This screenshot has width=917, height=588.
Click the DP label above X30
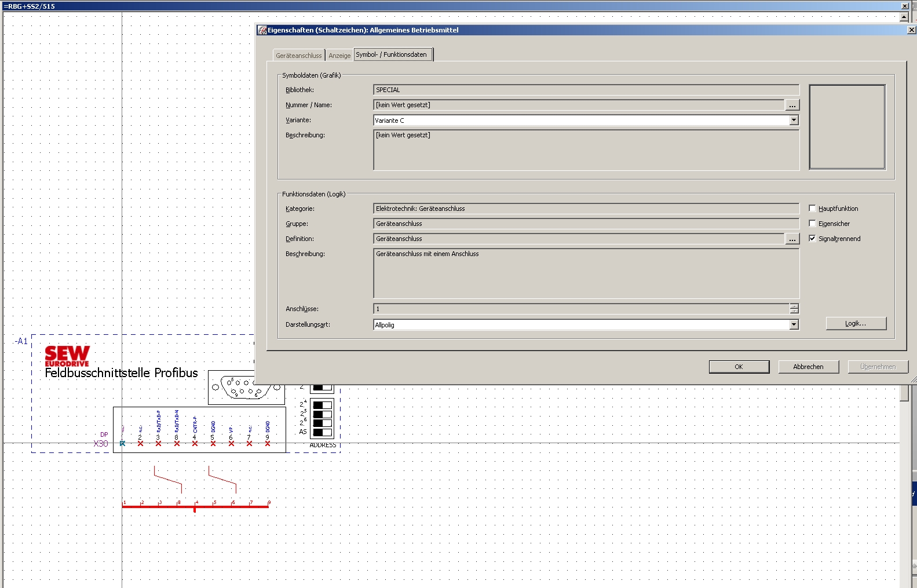point(104,434)
